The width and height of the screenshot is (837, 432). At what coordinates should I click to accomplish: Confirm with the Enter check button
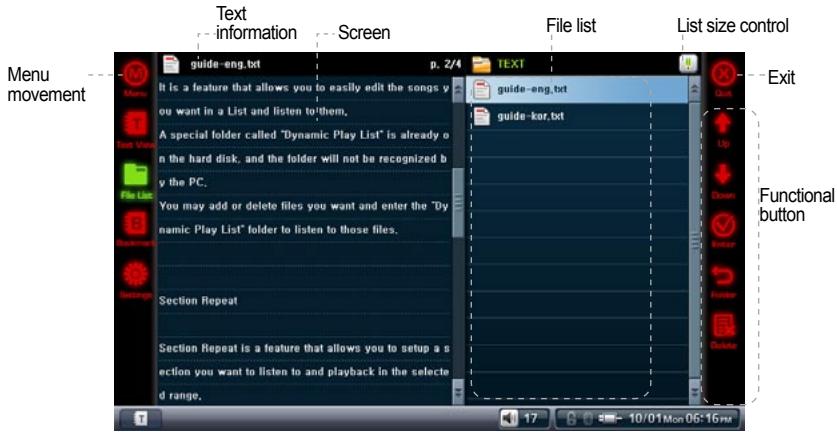pos(723,225)
